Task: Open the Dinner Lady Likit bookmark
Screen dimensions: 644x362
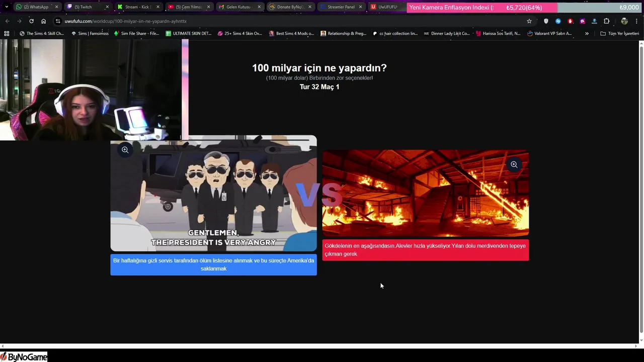Action: (x=446, y=34)
